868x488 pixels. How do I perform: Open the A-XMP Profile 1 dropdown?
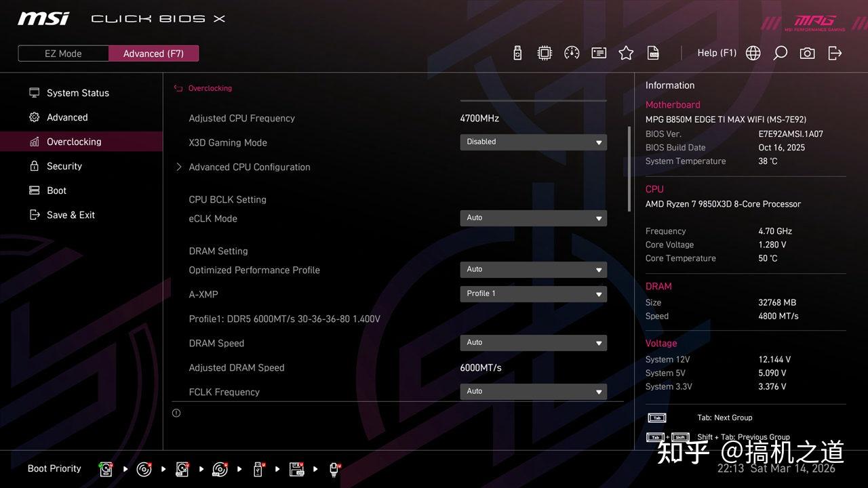533,294
